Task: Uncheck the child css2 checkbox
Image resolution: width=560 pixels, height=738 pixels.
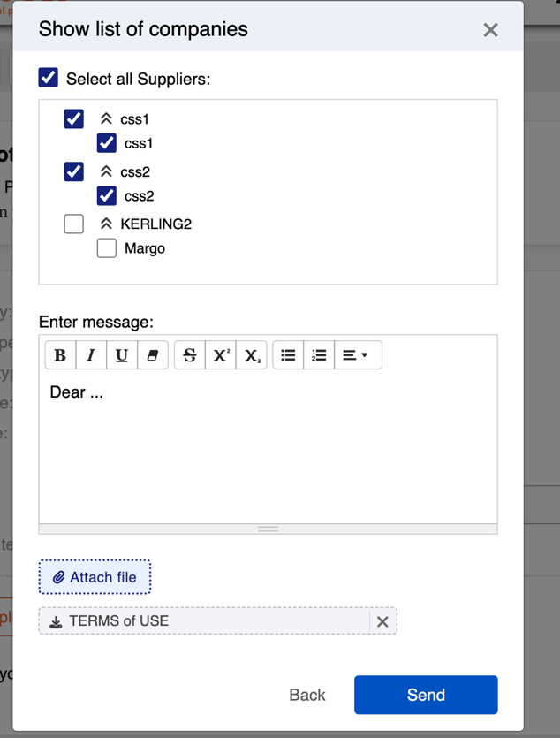Action: tap(107, 196)
